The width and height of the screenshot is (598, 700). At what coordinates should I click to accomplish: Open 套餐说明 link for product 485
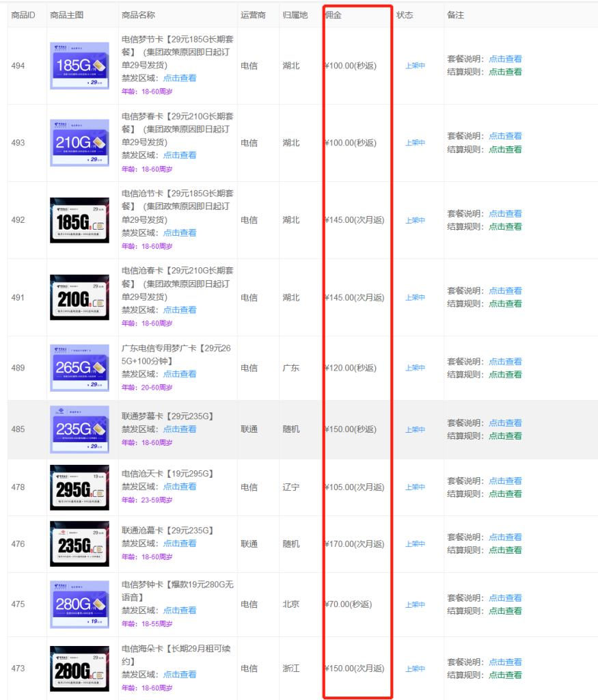pos(505,422)
